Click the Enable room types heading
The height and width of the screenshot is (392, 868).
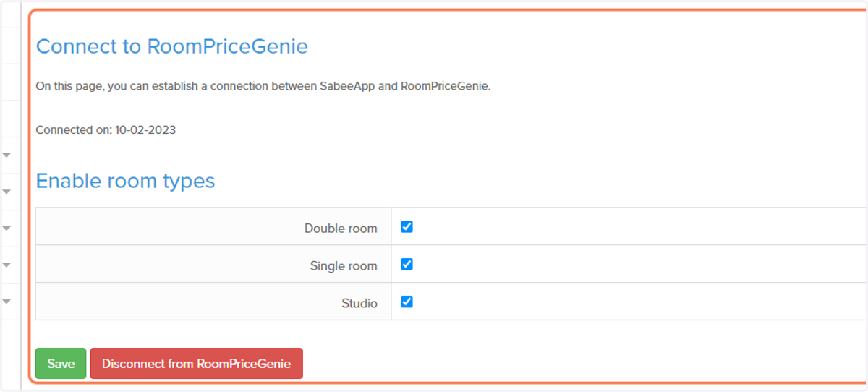tap(126, 181)
